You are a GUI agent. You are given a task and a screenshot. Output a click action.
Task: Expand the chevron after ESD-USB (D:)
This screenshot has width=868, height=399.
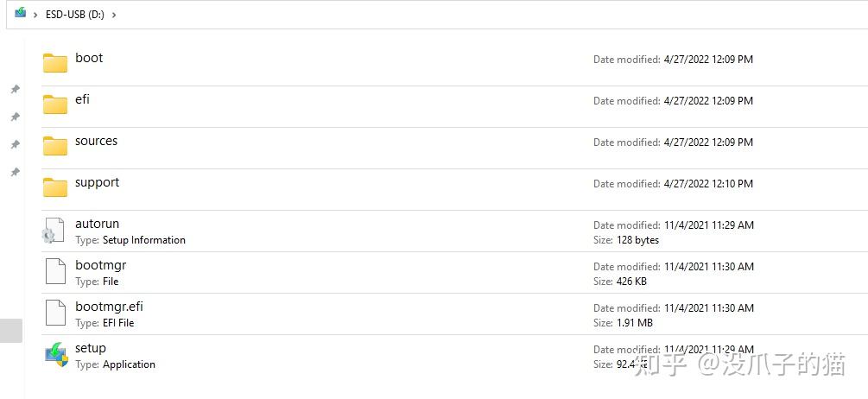pyautogui.click(x=114, y=15)
